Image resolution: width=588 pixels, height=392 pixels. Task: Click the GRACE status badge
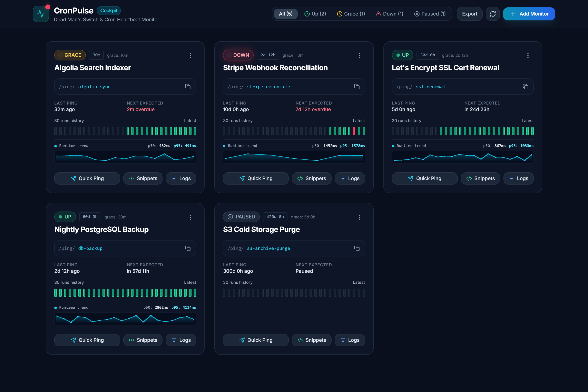coord(70,55)
